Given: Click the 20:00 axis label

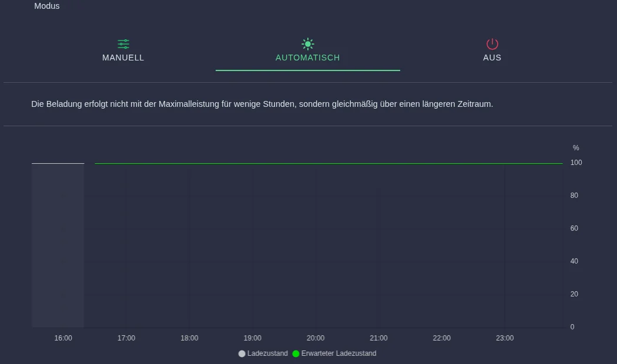Looking at the screenshot, I should pyautogui.click(x=316, y=338).
